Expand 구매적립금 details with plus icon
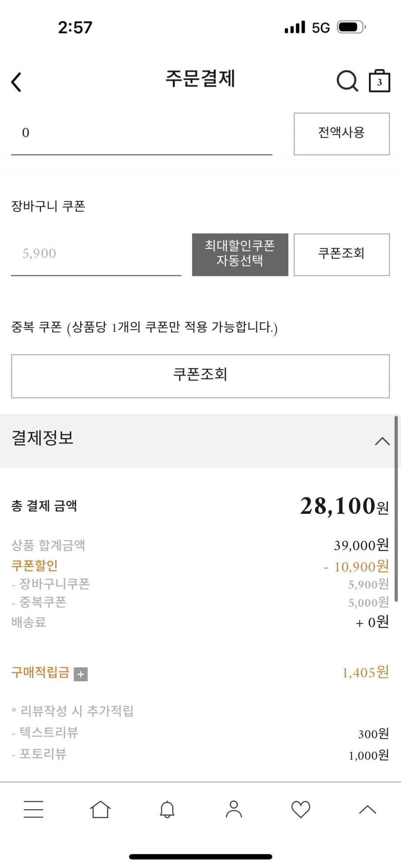The width and height of the screenshot is (401, 868). click(81, 674)
